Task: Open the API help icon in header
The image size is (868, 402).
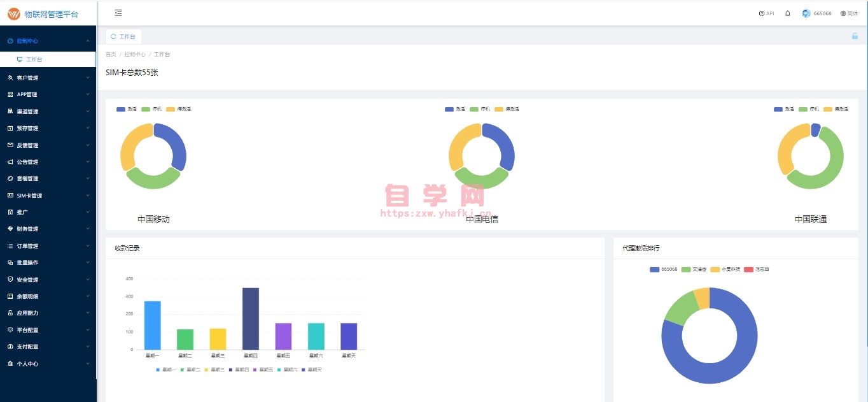Action: [x=762, y=13]
